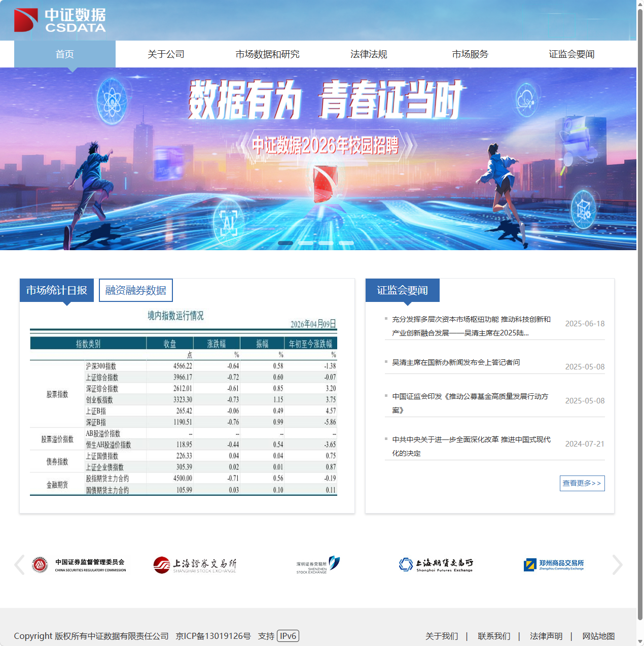Select the 市场统计日报 tab

point(56,290)
